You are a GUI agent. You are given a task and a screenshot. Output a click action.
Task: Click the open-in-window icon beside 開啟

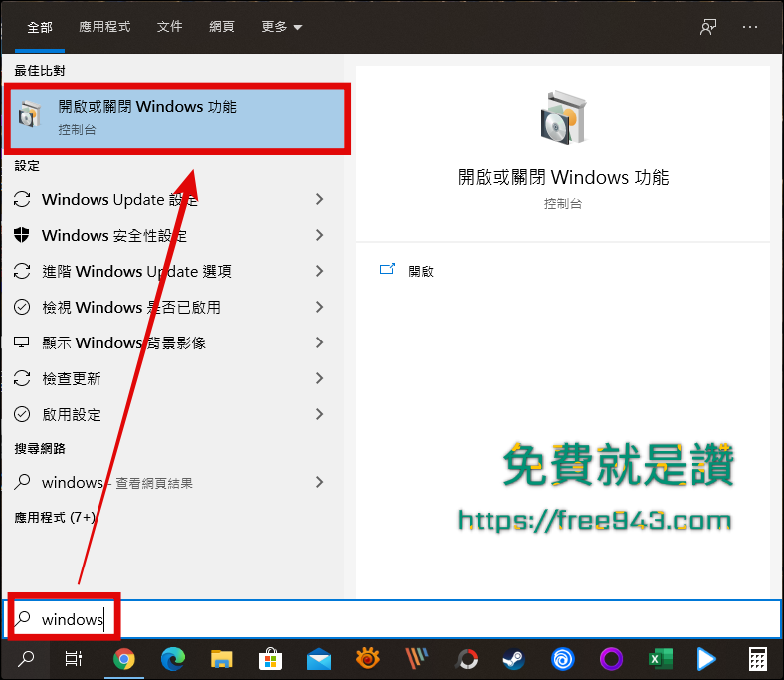pos(387,270)
